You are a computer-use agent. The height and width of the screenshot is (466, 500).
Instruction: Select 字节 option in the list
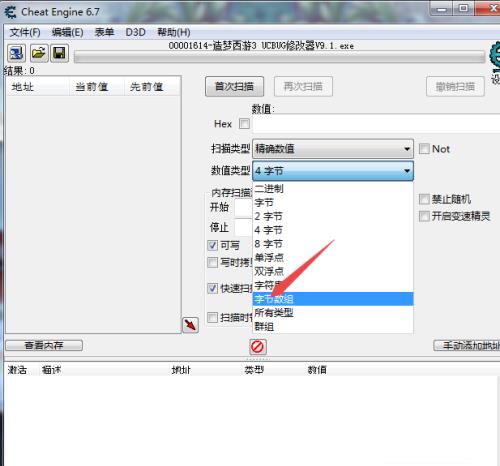333,202
